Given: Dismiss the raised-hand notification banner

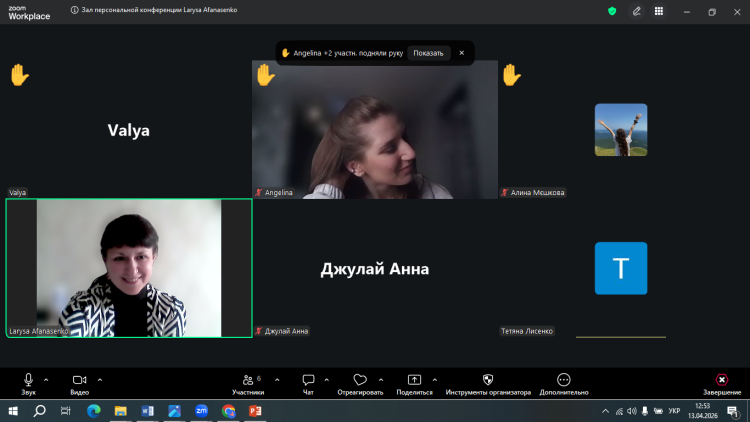Looking at the screenshot, I should point(461,53).
